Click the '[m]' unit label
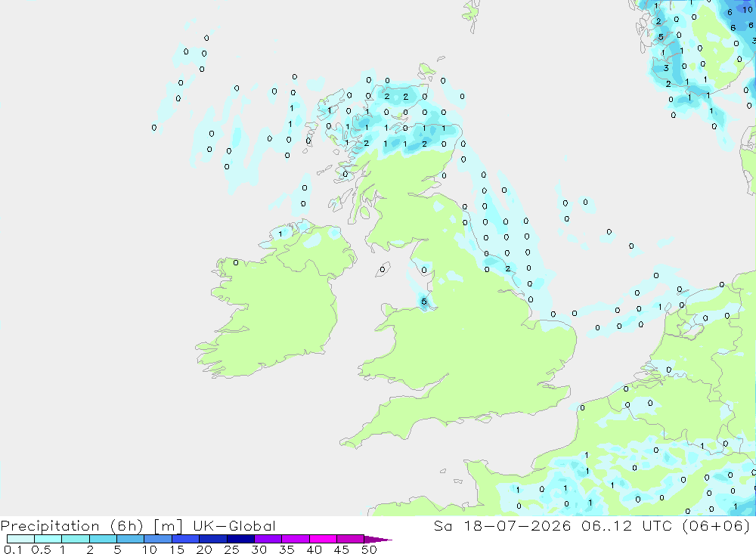 [169, 526]
